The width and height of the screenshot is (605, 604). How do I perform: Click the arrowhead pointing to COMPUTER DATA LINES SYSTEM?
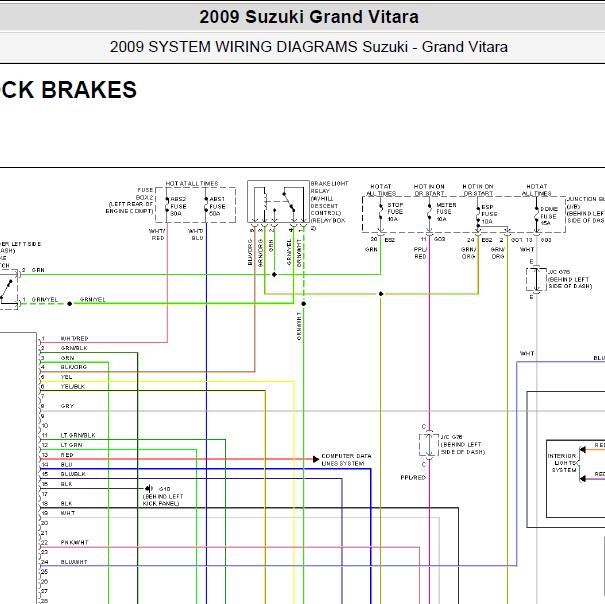pyautogui.click(x=316, y=459)
